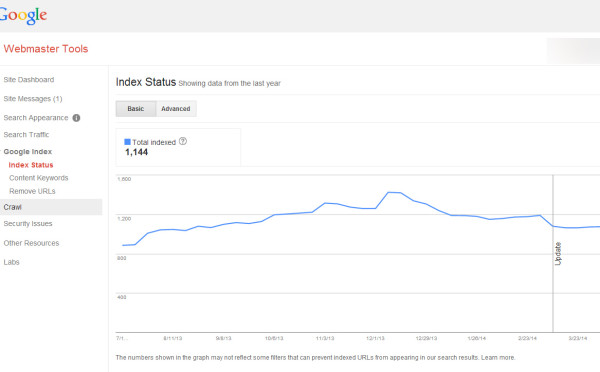
Task: Open Search Appearance info icon
Action: tap(77, 118)
